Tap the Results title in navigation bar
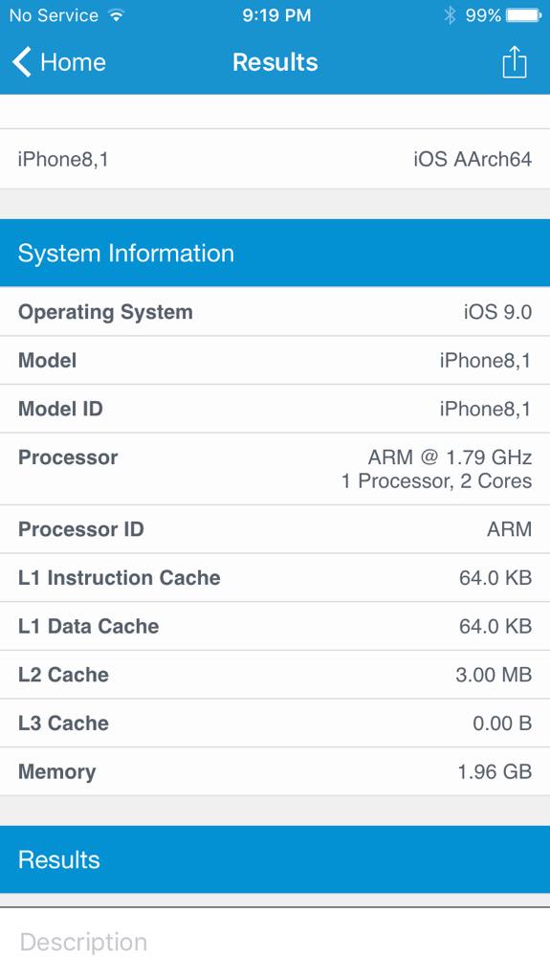The image size is (550, 980). pos(275,62)
